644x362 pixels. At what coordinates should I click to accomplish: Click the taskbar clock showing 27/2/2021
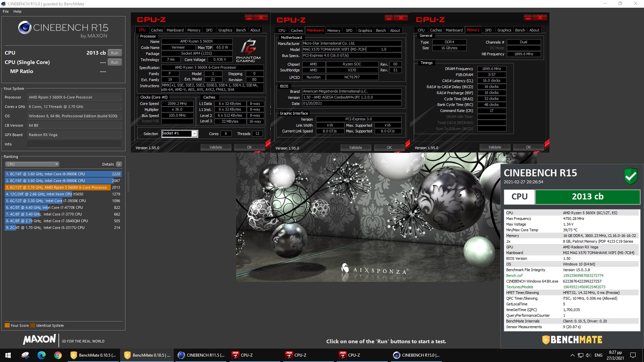[615, 355]
